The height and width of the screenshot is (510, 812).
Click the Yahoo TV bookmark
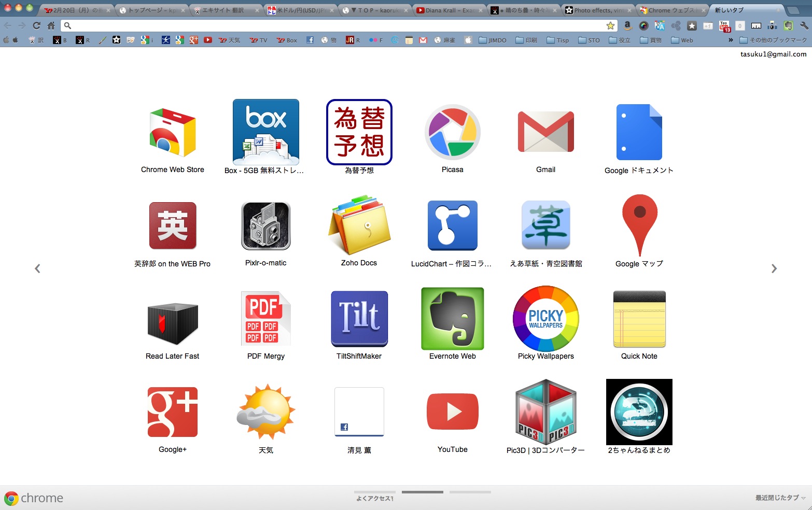258,40
